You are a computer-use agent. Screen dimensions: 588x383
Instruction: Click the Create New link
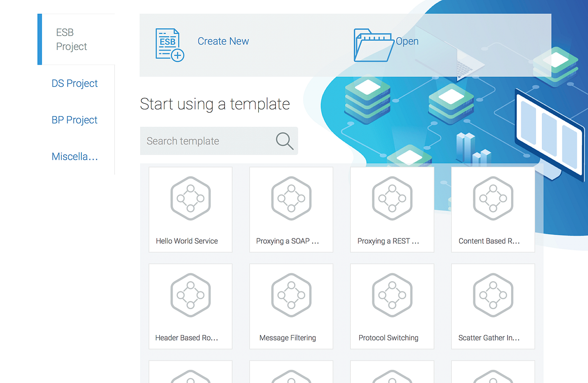click(223, 41)
